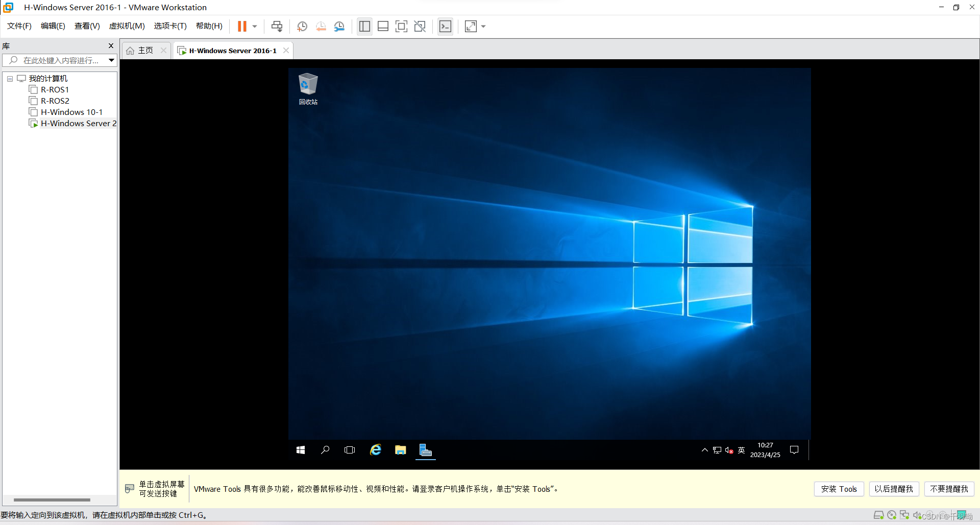Click the guest network tray icon
The width and height of the screenshot is (980, 525).
pos(717,450)
